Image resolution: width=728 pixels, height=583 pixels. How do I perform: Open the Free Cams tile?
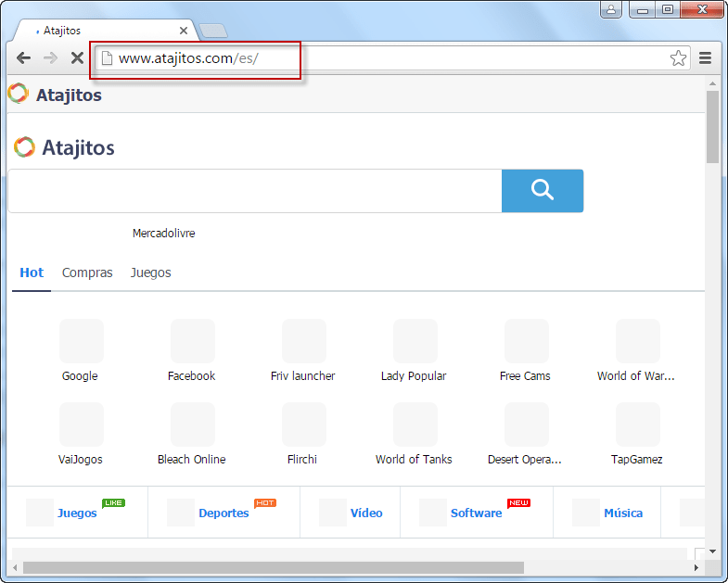[x=526, y=350]
